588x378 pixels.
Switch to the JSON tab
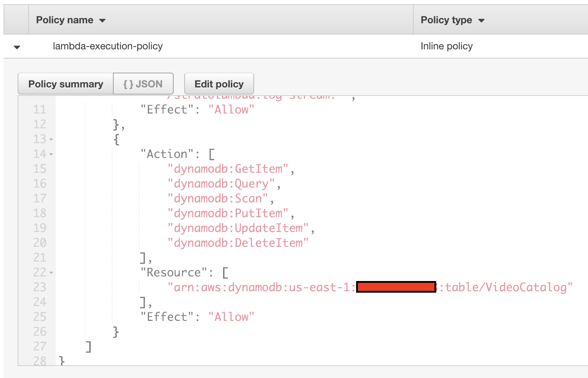tap(143, 84)
